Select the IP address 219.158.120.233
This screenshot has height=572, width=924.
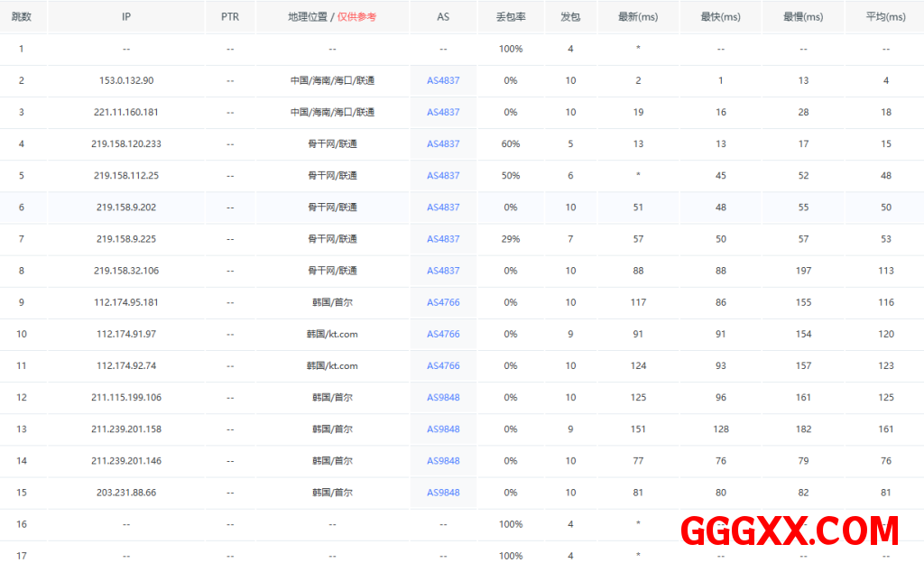126,143
